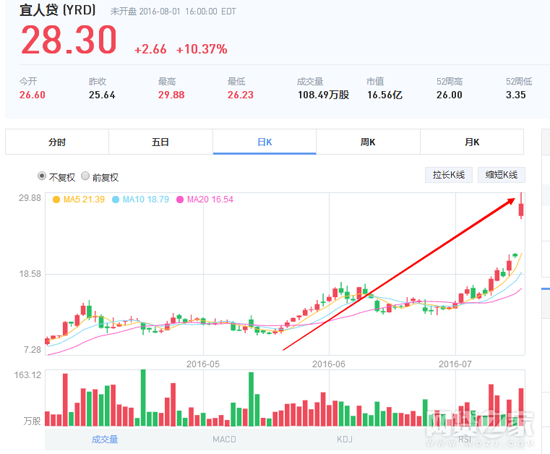
Task: Switch indicator panel to MACD
Action: [x=224, y=439]
